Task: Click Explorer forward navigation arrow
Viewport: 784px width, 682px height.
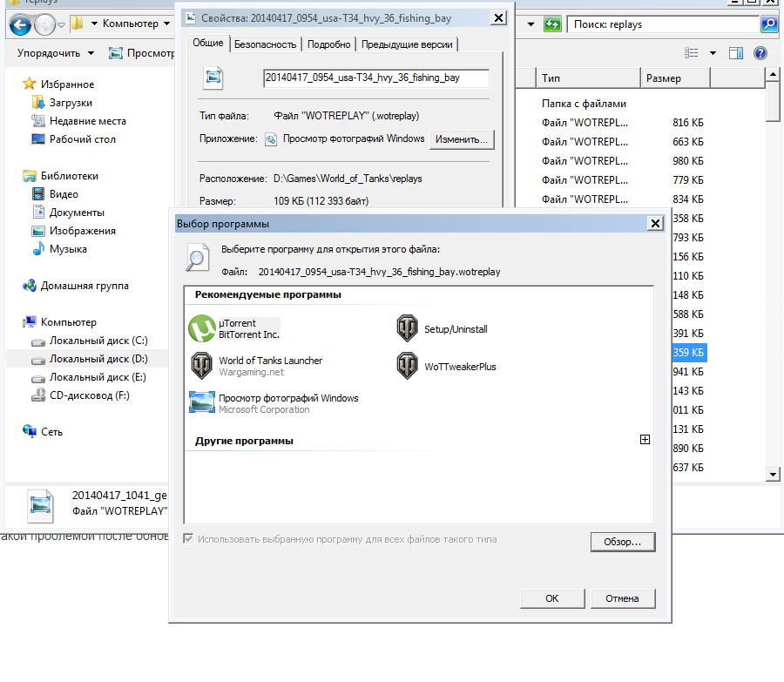Action: (45, 24)
